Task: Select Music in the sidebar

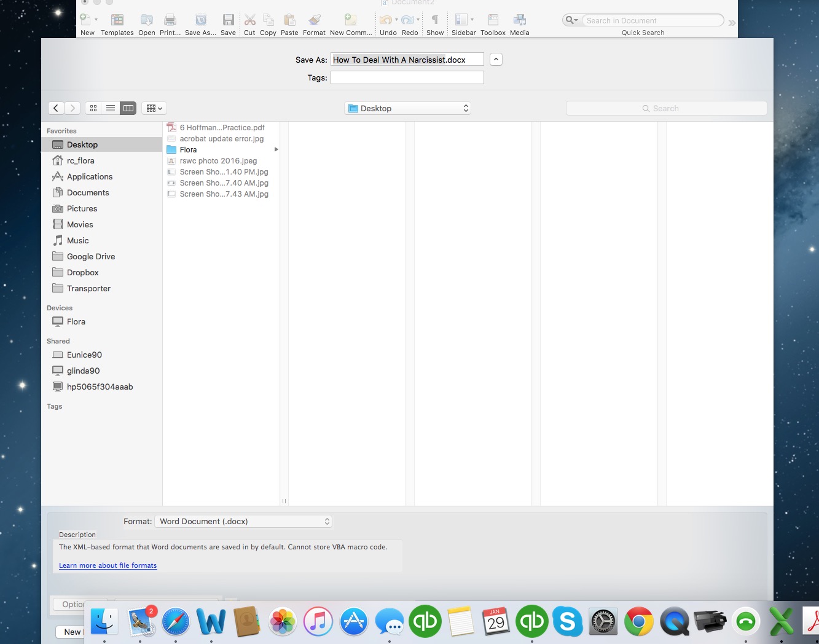Action: tap(102, 240)
